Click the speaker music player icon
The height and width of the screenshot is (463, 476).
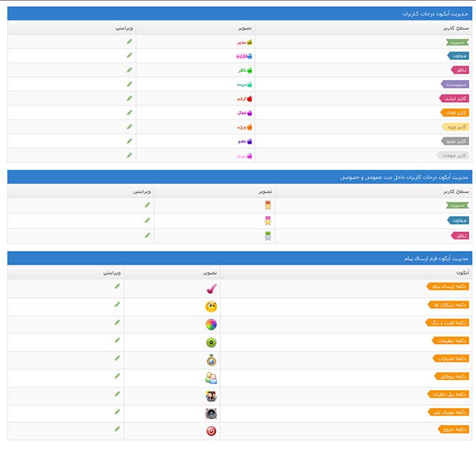(x=211, y=396)
